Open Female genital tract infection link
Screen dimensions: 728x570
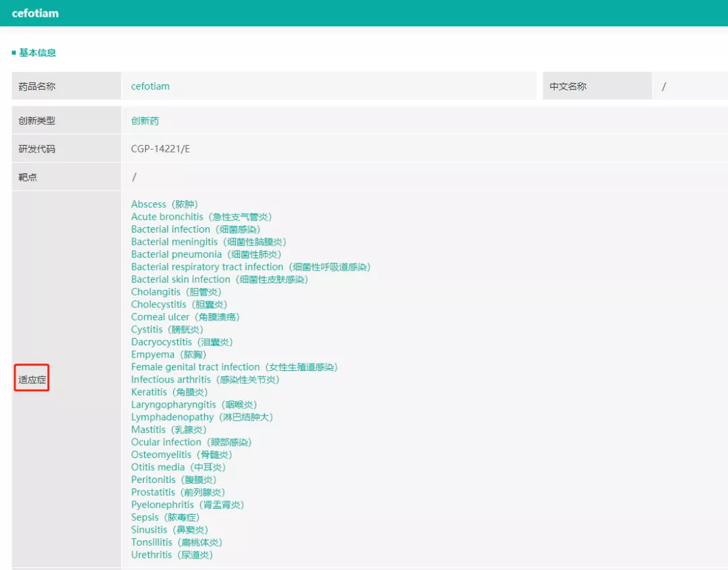(x=235, y=368)
